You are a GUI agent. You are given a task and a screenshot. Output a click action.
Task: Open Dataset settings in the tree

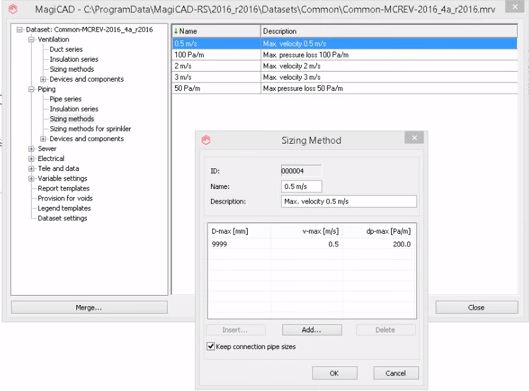coord(62,218)
